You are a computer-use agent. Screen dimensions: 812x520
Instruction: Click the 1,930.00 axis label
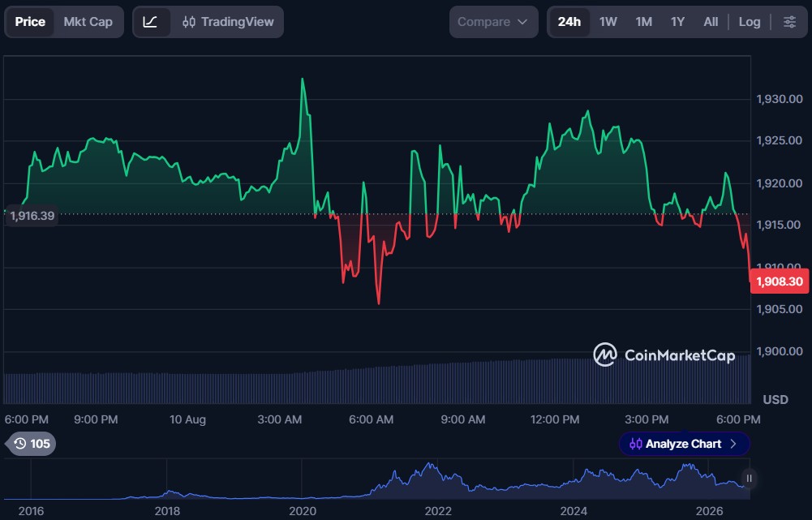click(x=780, y=99)
